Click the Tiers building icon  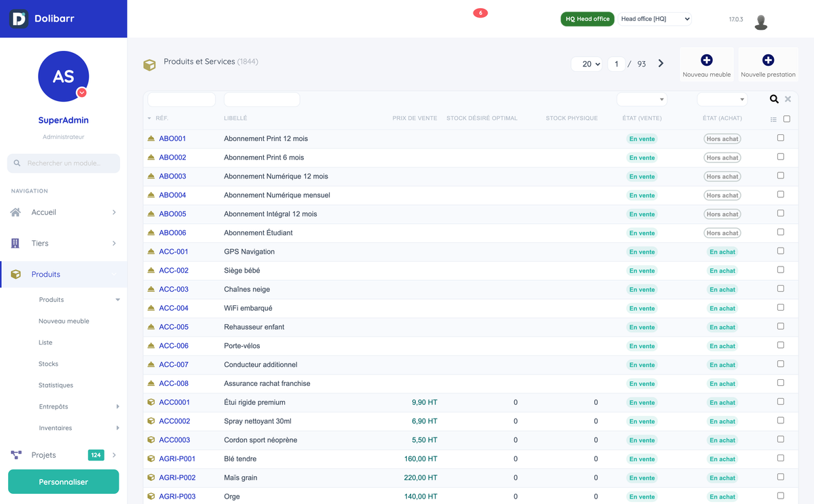(x=15, y=243)
